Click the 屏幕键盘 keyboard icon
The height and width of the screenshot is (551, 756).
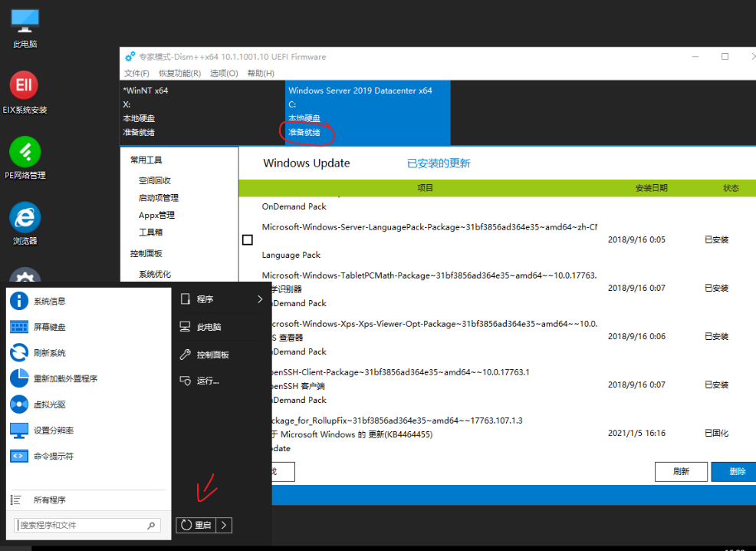tap(19, 327)
